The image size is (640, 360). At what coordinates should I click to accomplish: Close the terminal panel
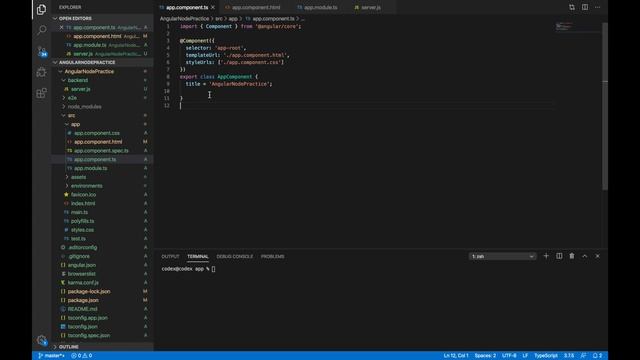[x=598, y=256]
